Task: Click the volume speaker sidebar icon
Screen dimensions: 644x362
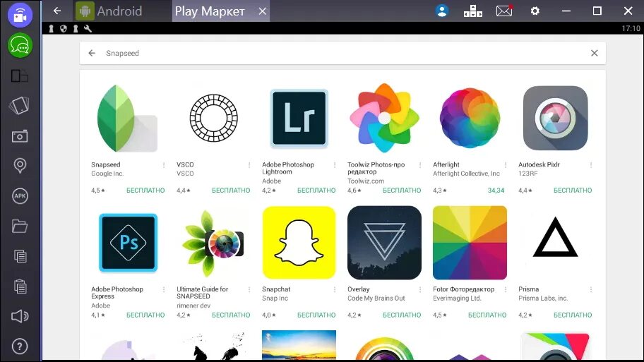Action: 20,316
